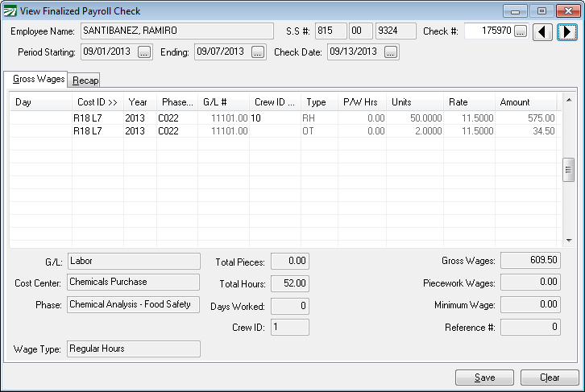Viewport: 585px width, 392px height.
Task: Click the Phase column header
Action: [x=176, y=102]
